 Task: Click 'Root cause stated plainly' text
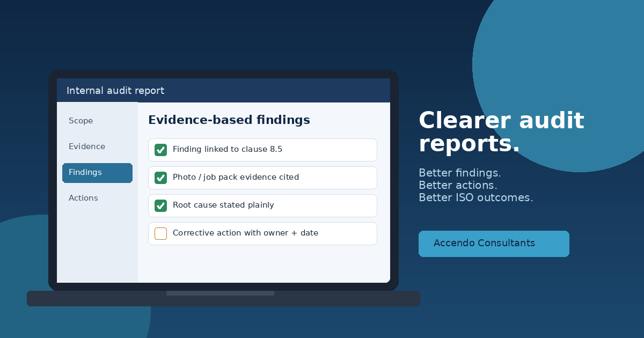(x=223, y=205)
